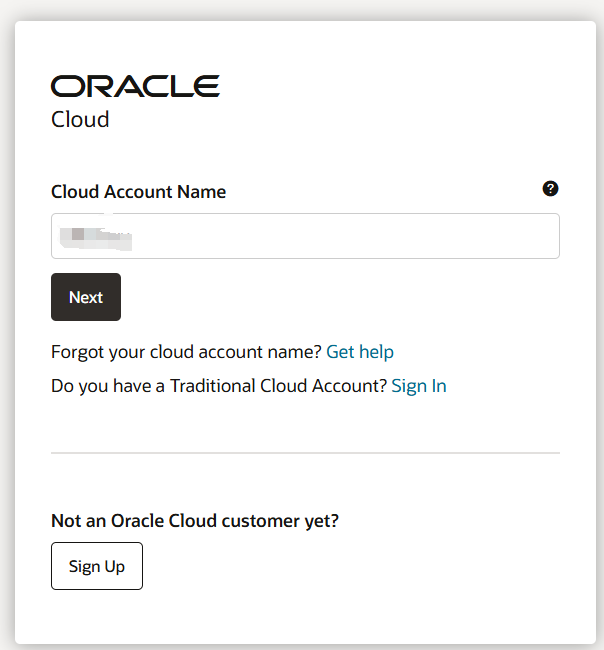Click the Sign Up button
The image size is (604, 650).
97,566
